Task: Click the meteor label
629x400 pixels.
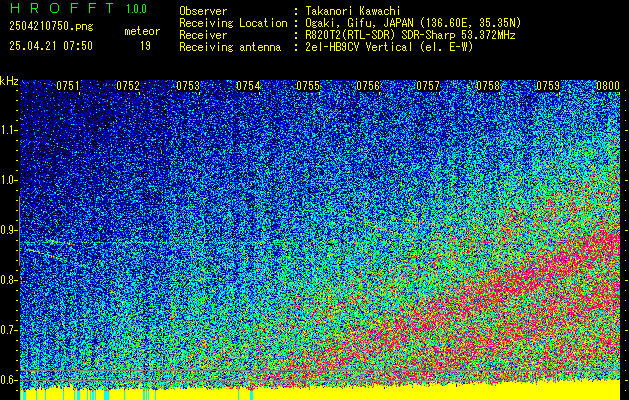Action: 142,31
